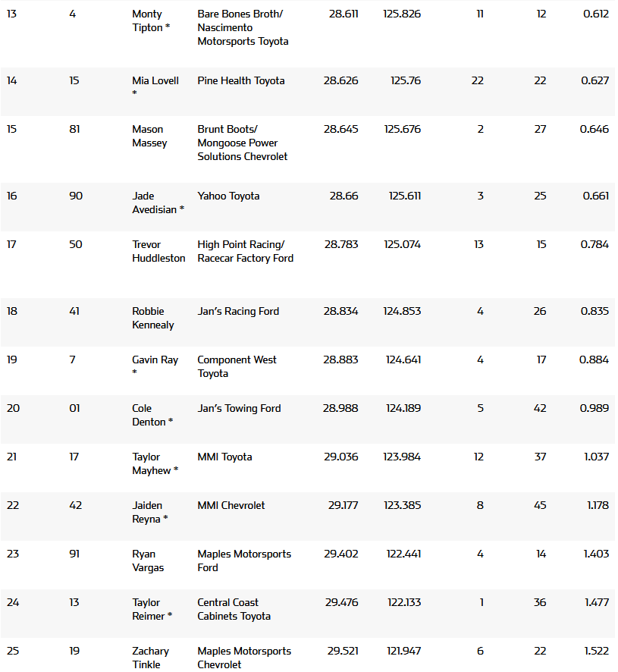
Task: Click Taylor Mayhew driver name
Action: 154,463
